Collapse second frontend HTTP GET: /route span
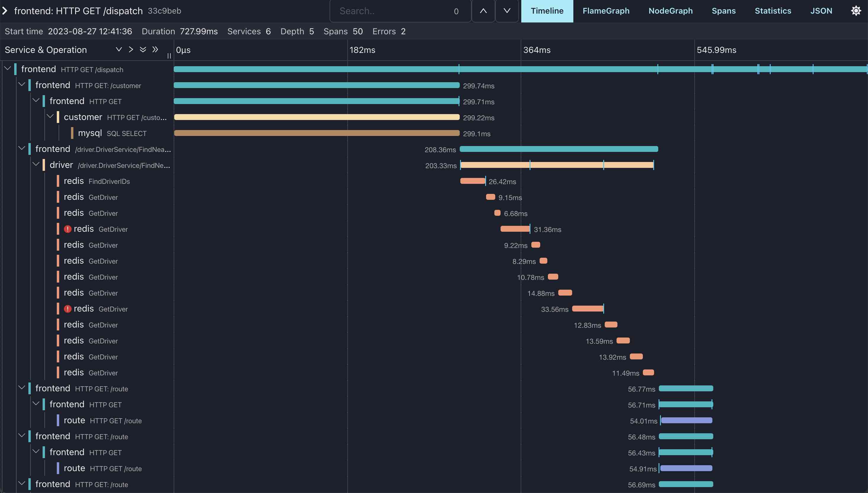868x493 pixels. [x=22, y=436]
